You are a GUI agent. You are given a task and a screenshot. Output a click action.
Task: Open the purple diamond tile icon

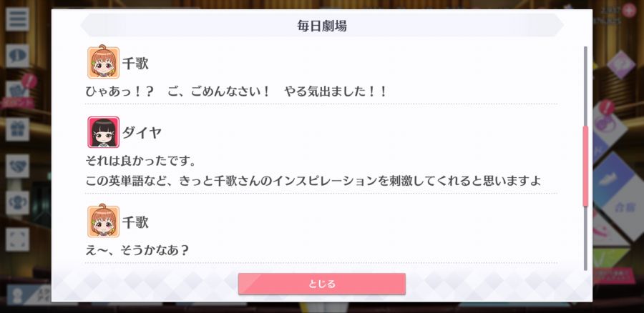(620, 64)
